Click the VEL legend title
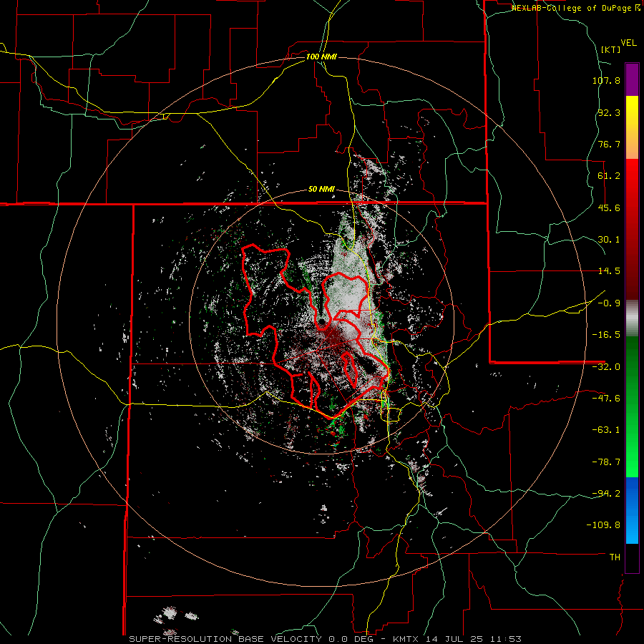The image size is (644, 644). 628,43
